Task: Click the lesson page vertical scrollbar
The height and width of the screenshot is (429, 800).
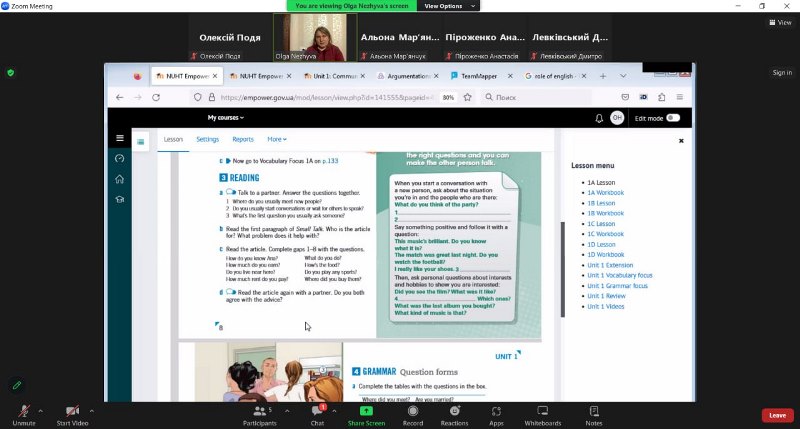Action: pyautogui.click(x=563, y=269)
